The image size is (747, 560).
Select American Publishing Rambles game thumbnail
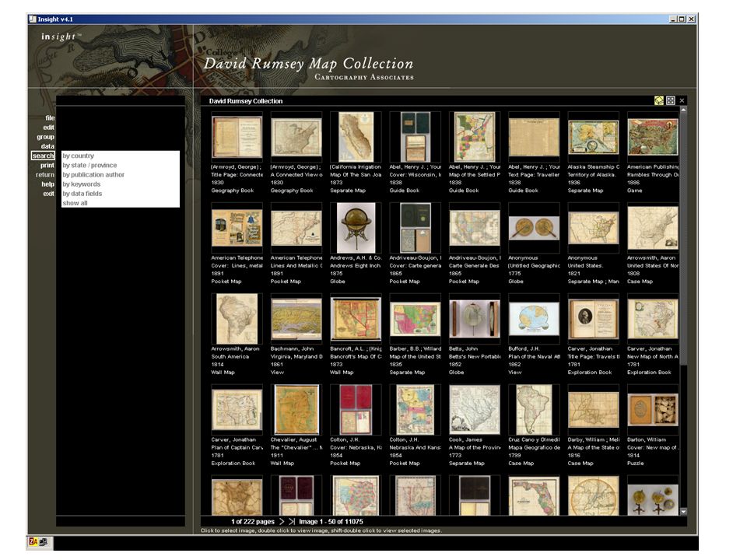(x=653, y=137)
